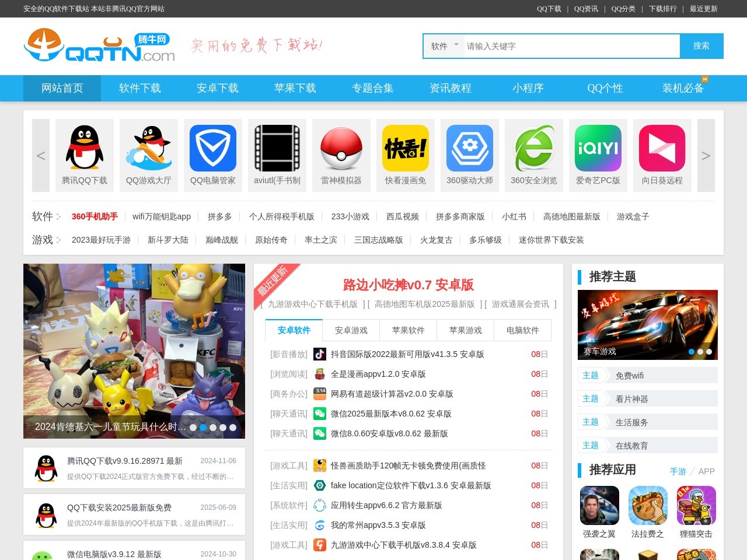
Task: Open the 拼多多 hot link
Action: click(x=219, y=216)
